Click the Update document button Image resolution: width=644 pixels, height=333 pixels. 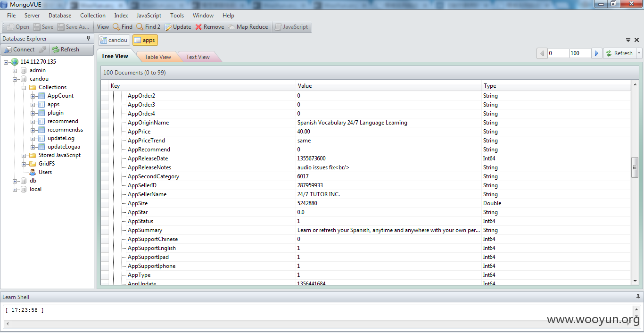[178, 27]
